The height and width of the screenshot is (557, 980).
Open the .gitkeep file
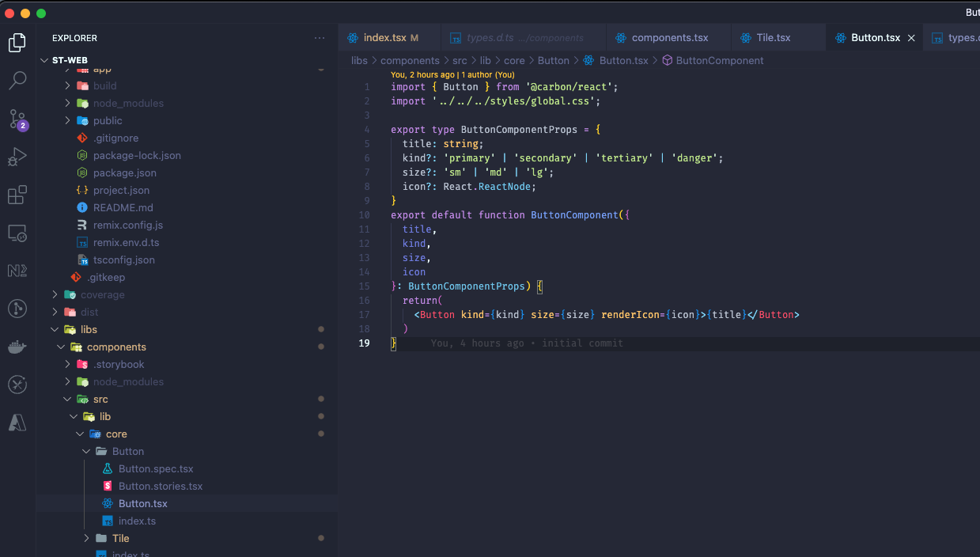[x=106, y=278]
